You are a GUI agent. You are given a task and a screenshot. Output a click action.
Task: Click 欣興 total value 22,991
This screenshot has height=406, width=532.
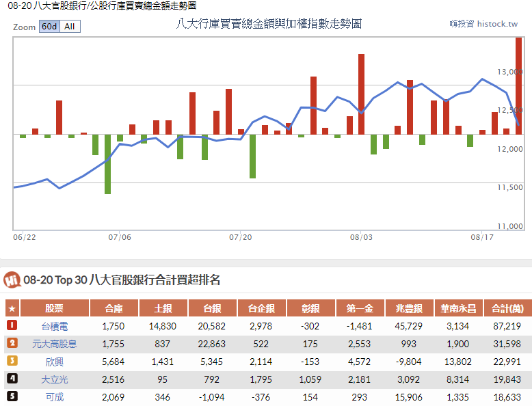point(507,362)
